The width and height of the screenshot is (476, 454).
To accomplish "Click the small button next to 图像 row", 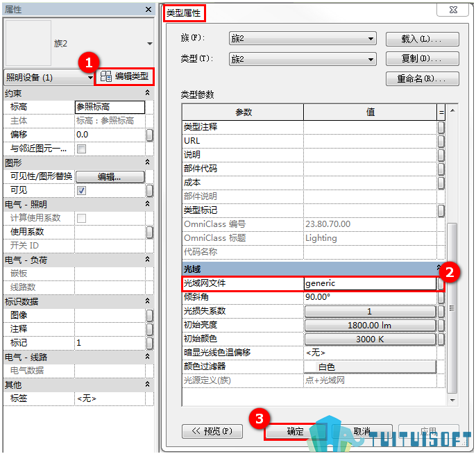I will (x=150, y=315).
